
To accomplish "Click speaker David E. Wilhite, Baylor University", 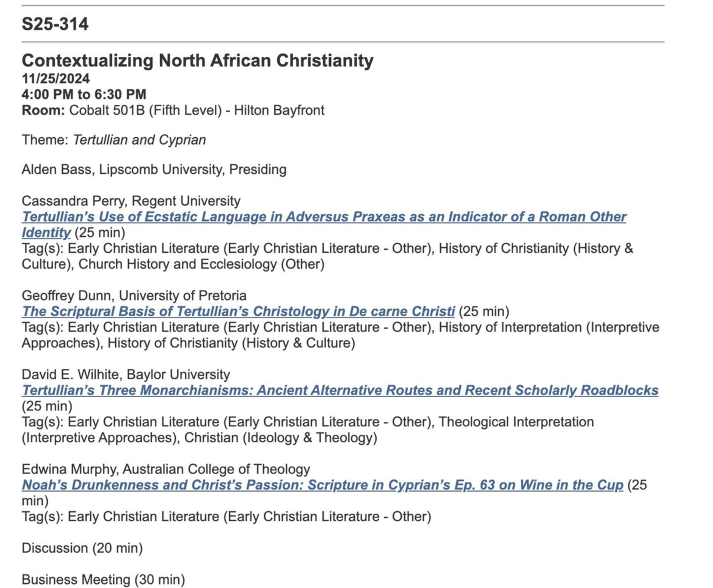I will point(125,375).
